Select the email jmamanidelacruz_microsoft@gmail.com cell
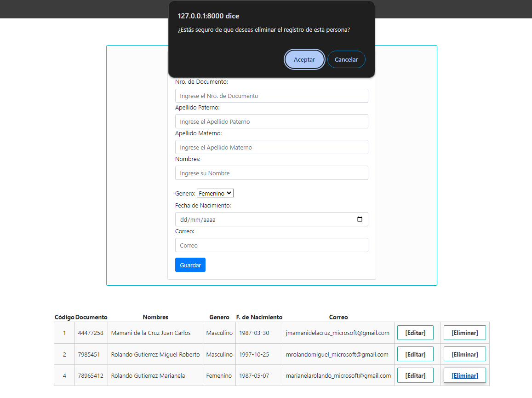532x398 pixels. tap(338, 333)
